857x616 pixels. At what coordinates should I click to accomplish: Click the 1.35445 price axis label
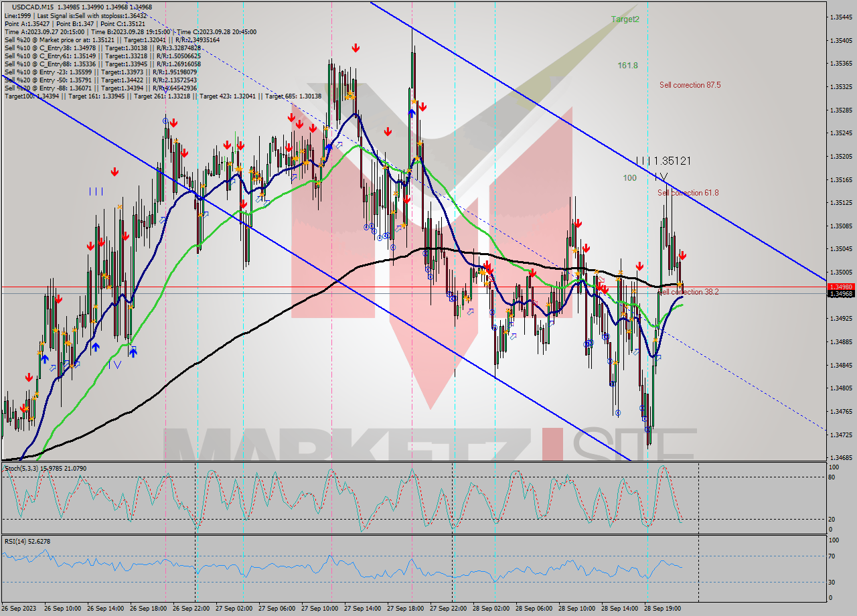[841, 17]
